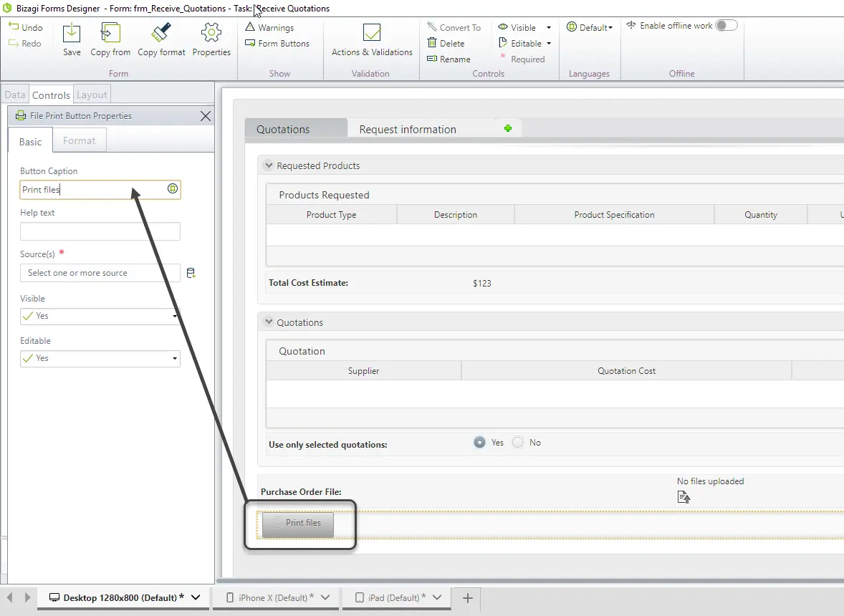Screen dimensions: 844x616
Task: Click the Convert To control
Action: coord(454,27)
